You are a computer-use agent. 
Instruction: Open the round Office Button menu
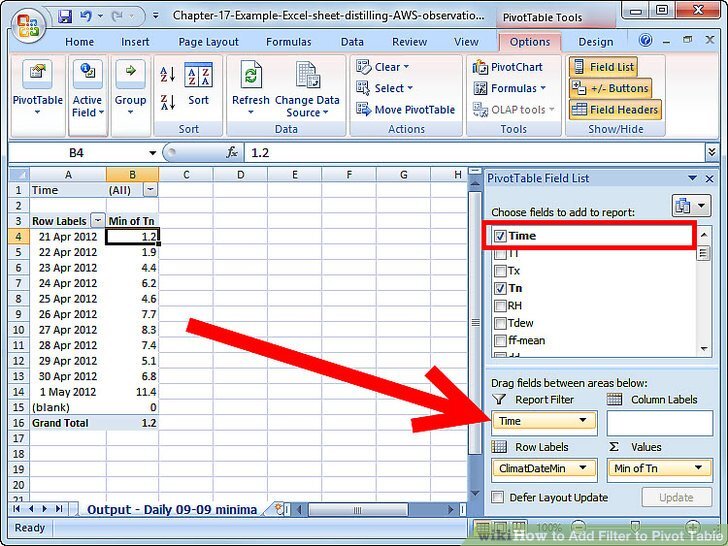tap(28, 26)
